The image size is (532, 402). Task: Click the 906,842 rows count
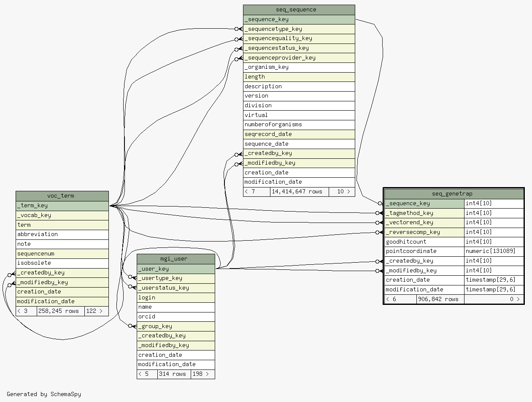(440, 299)
